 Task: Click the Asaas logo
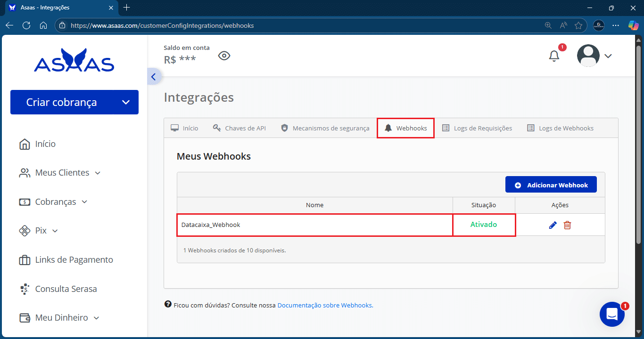74,59
